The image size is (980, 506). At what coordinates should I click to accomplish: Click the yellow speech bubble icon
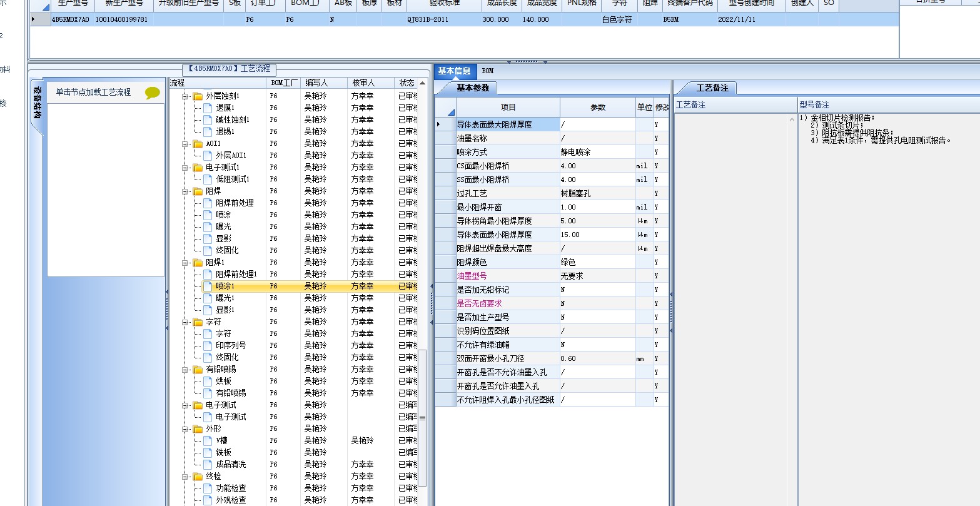[x=153, y=93]
